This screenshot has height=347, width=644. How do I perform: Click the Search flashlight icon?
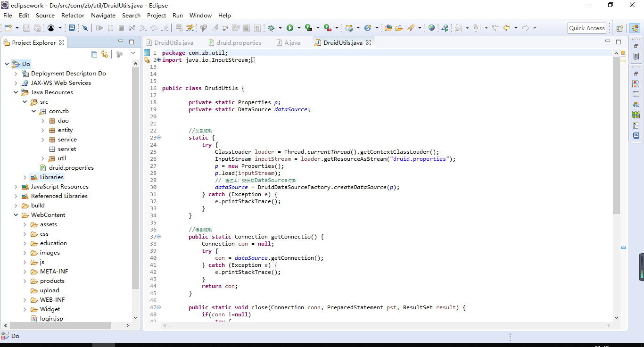[x=411, y=28]
